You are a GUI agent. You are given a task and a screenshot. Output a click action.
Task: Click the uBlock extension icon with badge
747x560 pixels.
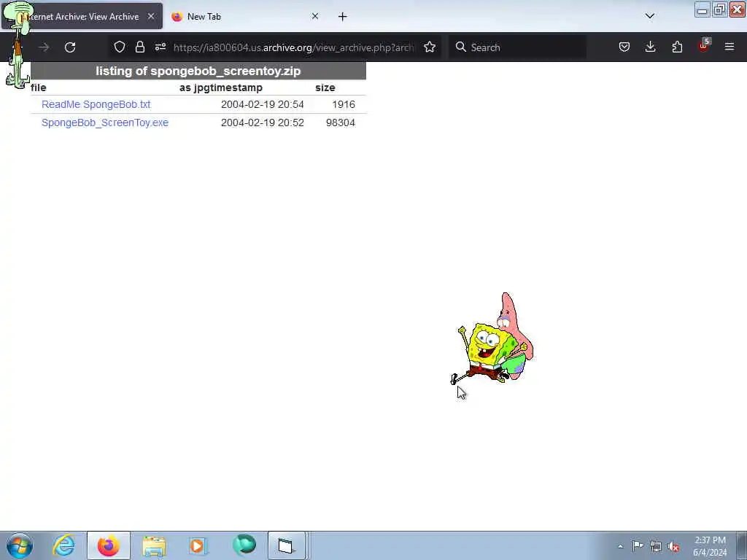pos(704,46)
